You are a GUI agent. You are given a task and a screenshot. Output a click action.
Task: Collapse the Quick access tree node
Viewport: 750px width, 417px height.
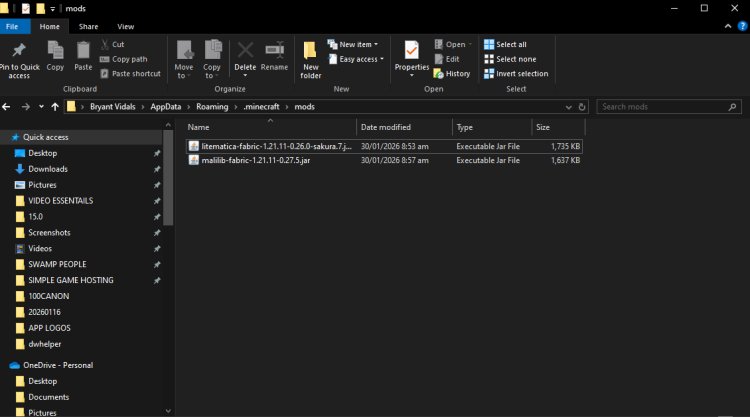5,137
